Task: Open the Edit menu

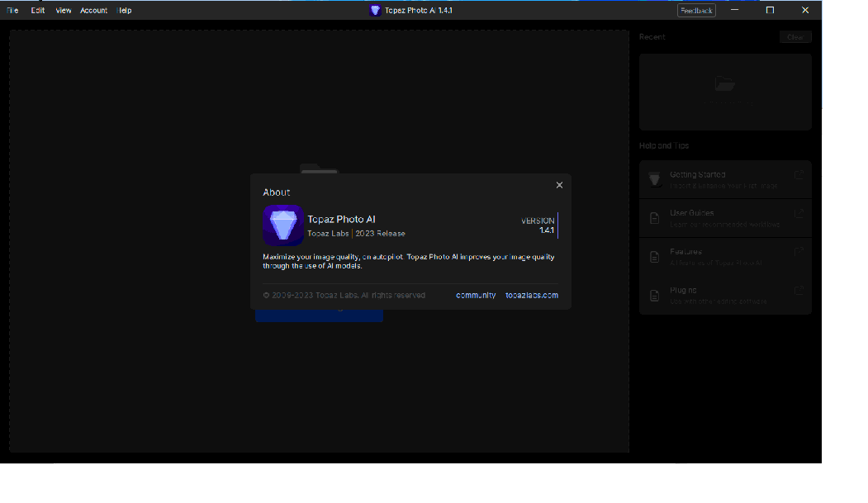Action: tap(38, 11)
